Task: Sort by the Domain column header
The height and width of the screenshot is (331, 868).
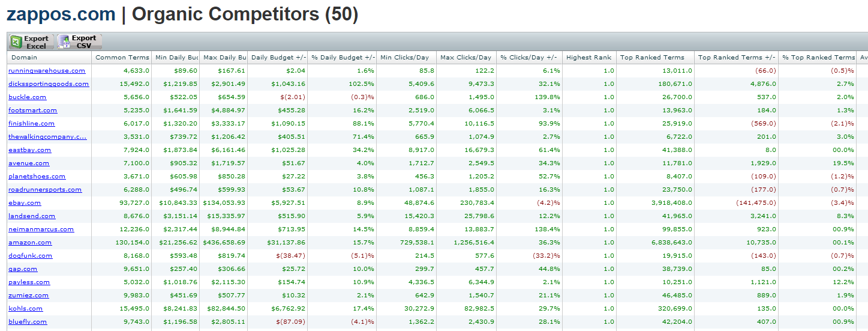Action: tap(25, 58)
